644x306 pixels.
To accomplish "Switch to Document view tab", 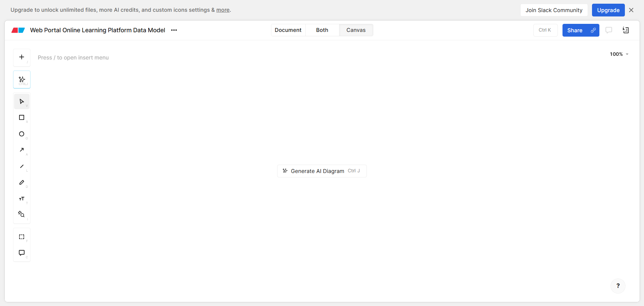I will click(x=288, y=30).
